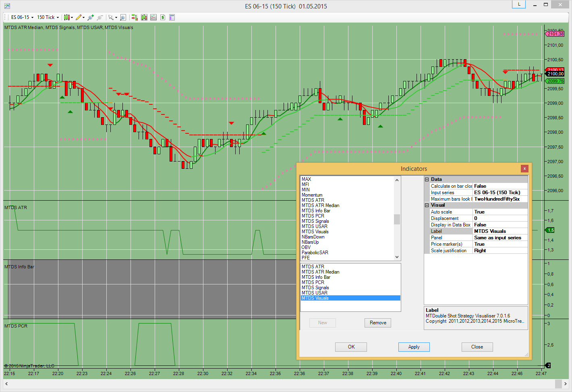Select the cursor pointer tool
The width and height of the screenshot is (572, 392).
pyautogui.click(x=112, y=17)
